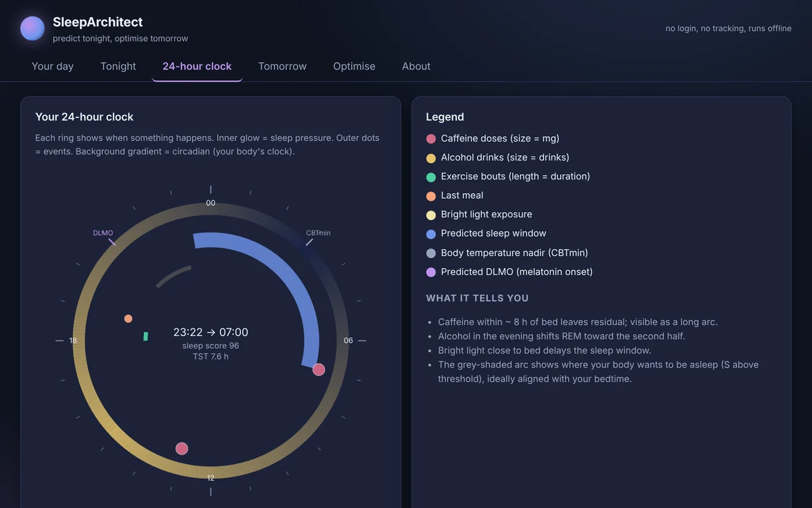
Task: Switch to the Tonight tab
Action: (x=118, y=66)
